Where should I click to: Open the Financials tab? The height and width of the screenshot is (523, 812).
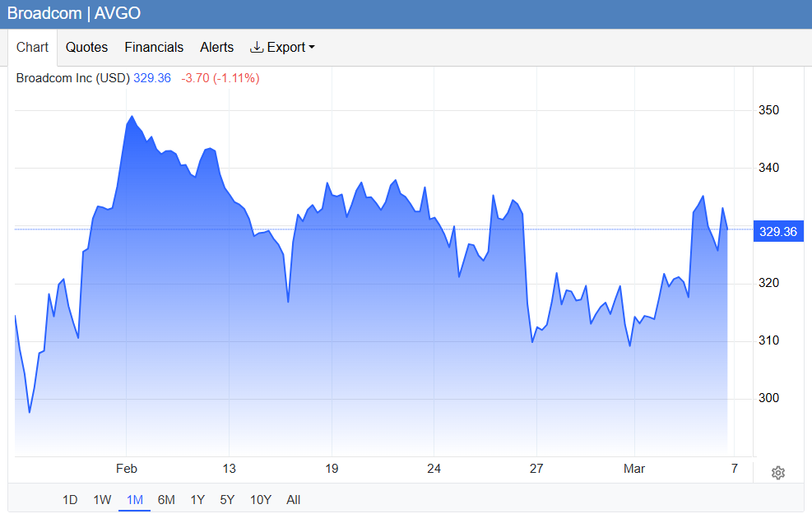click(154, 48)
